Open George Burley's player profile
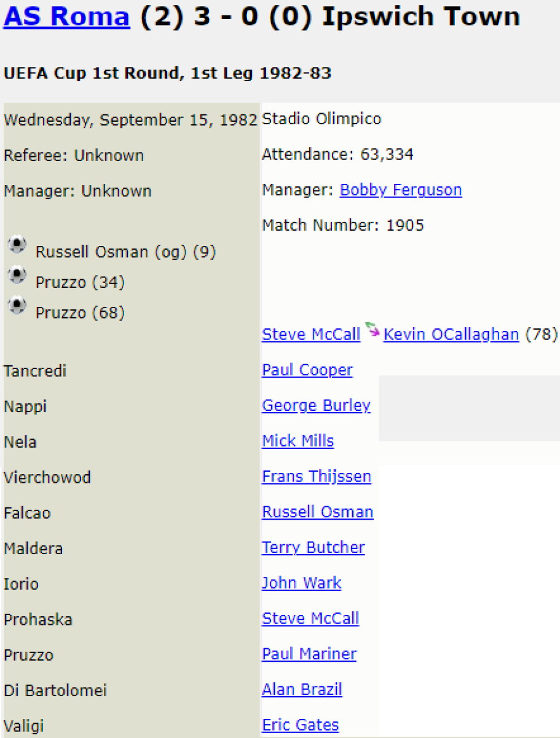The image size is (560, 738). [x=316, y=406]
